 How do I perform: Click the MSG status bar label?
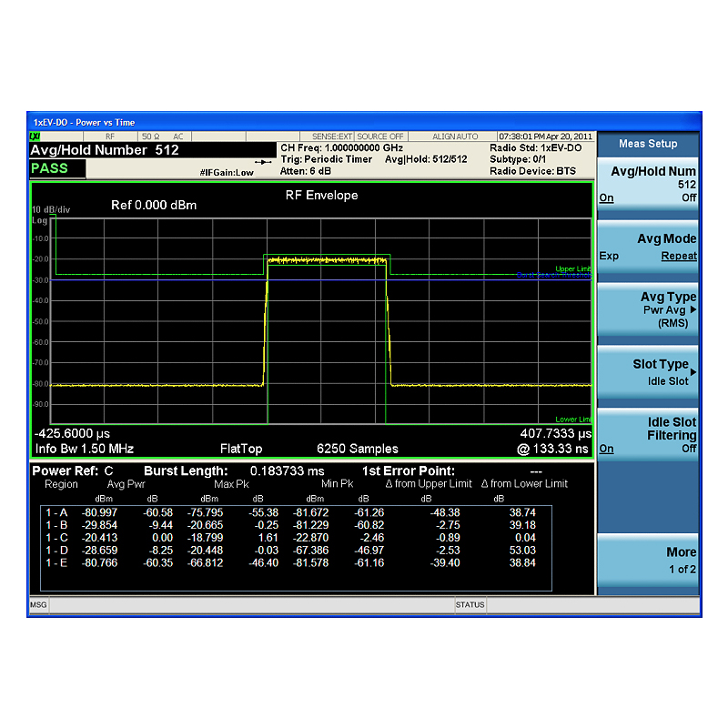click(38, 605)
